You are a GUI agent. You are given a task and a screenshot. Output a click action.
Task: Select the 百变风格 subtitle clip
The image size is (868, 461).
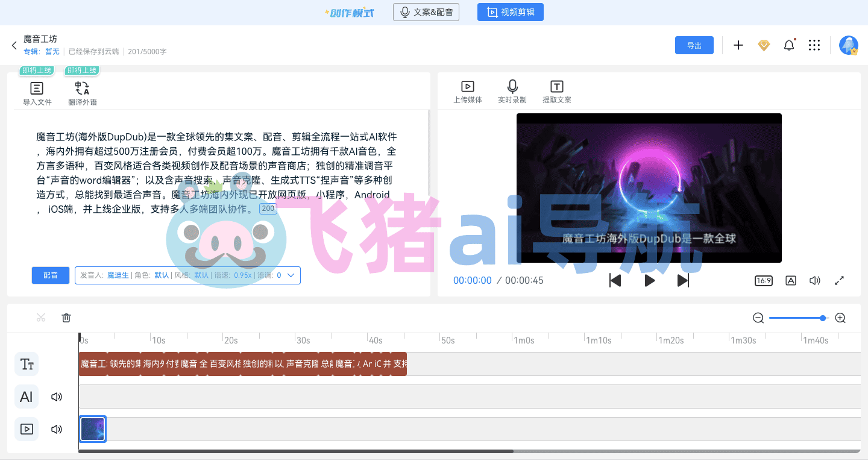(x=225, y=364)
